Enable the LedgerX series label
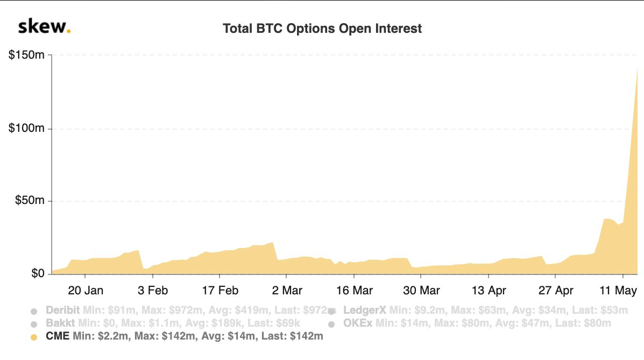Viewport: 644px width, 360px height. (x=365, y=310)
